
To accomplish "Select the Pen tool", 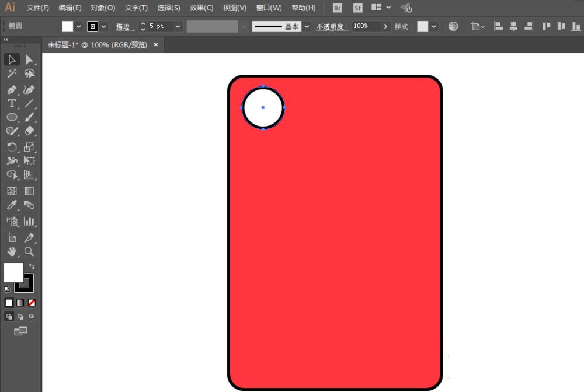I will click(12, 90).
